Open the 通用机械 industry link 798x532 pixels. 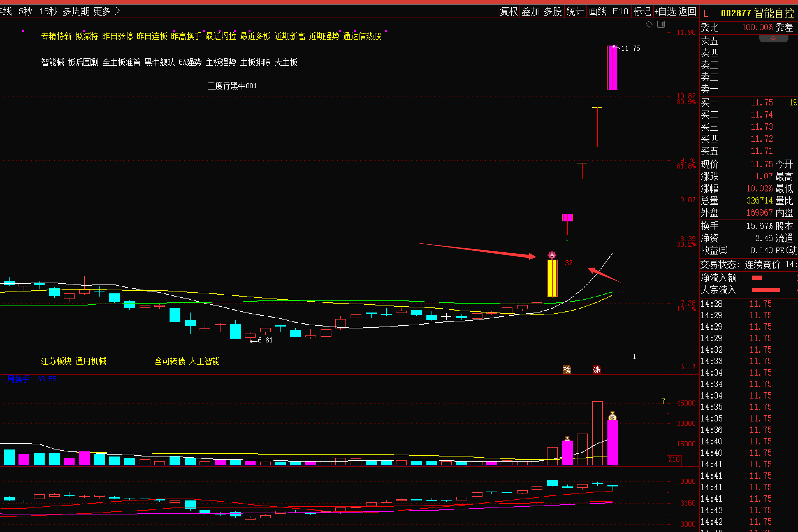click(91, 361)
